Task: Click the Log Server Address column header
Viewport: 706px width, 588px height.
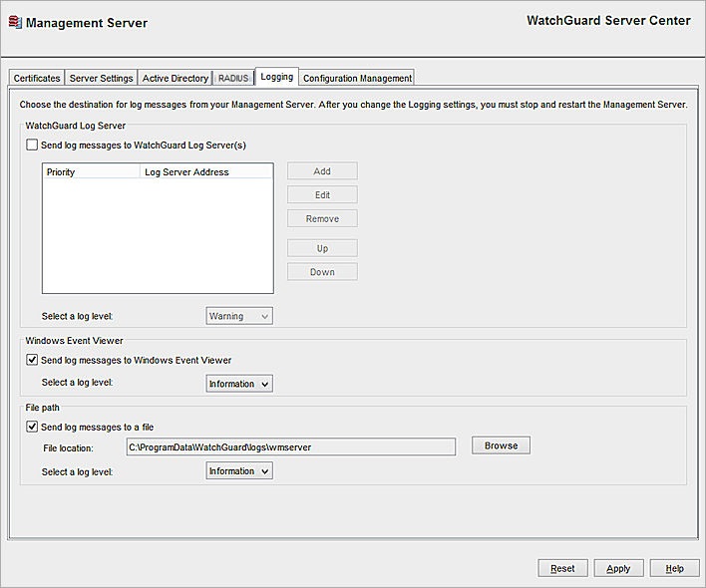Action: click(205, 172)
